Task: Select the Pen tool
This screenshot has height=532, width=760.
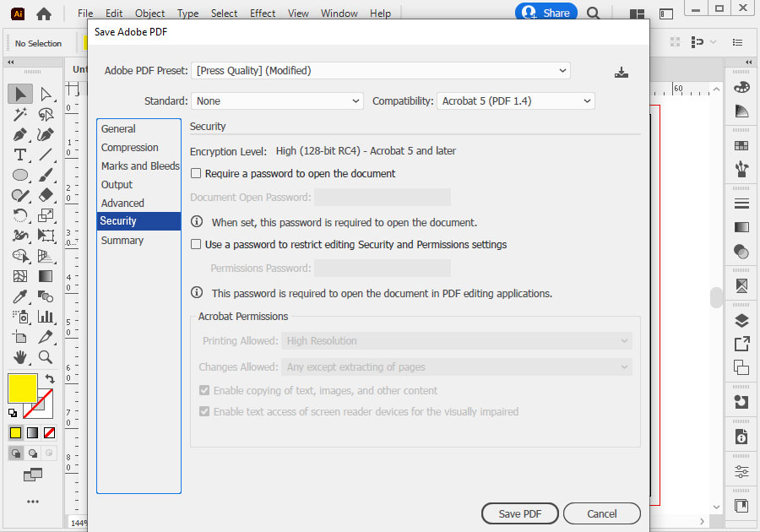Action: (x=20, y=135)
